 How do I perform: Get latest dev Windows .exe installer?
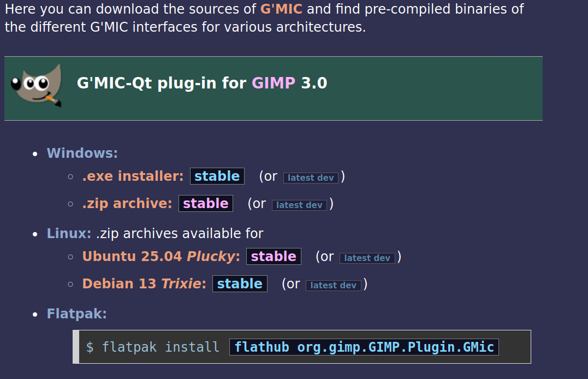(311, 177)
